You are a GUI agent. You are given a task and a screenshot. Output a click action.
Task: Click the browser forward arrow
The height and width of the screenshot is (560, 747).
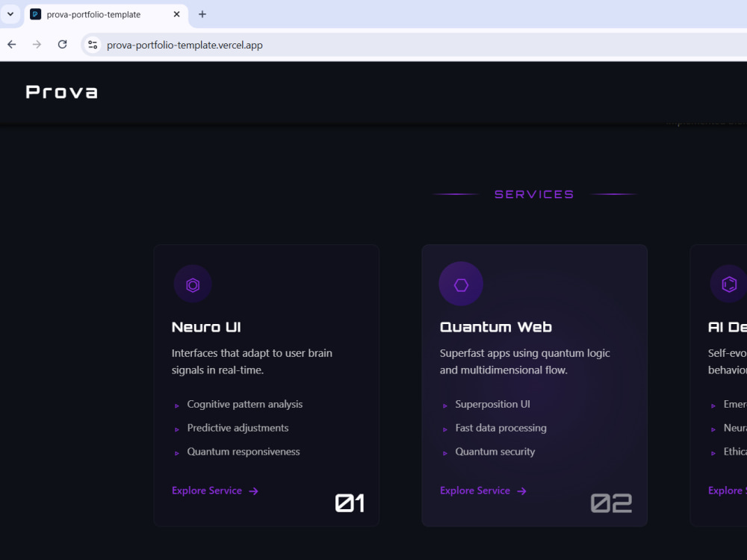[37, 45]
